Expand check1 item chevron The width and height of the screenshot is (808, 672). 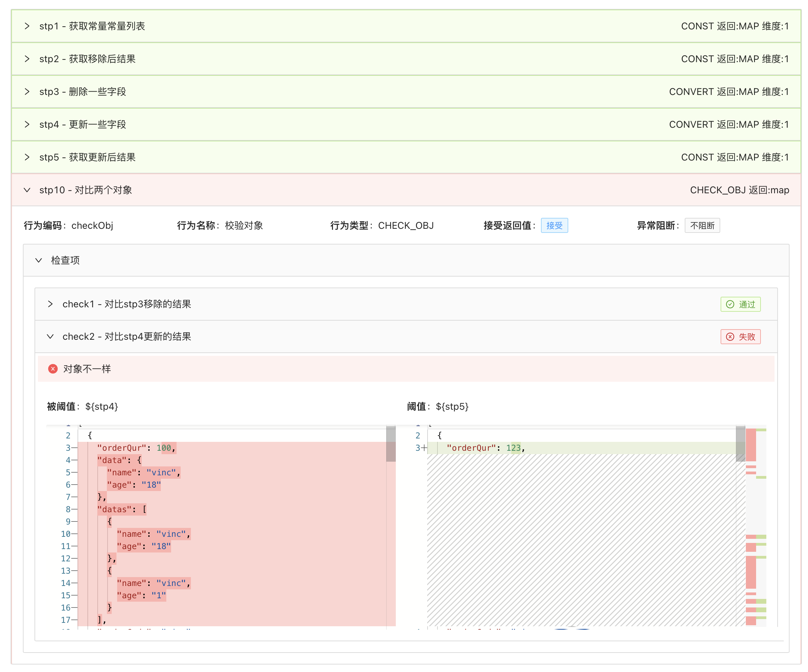pyautogui.click(x=50, y=304)
